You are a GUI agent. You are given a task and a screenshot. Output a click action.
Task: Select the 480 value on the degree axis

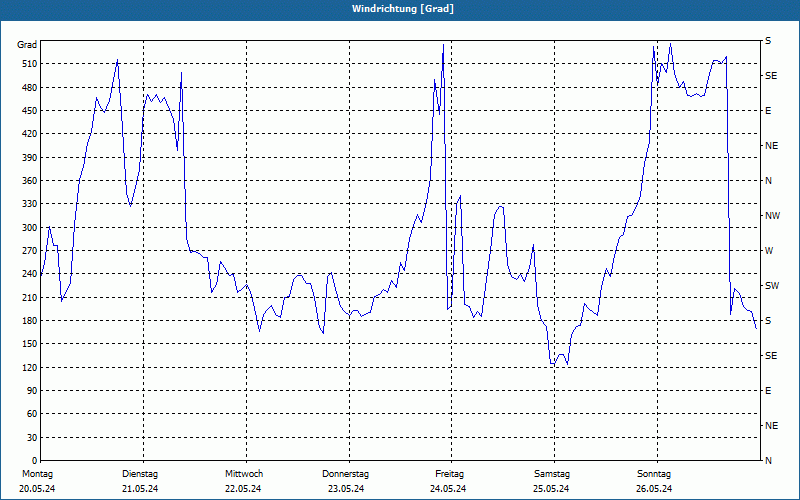point(30,87)
